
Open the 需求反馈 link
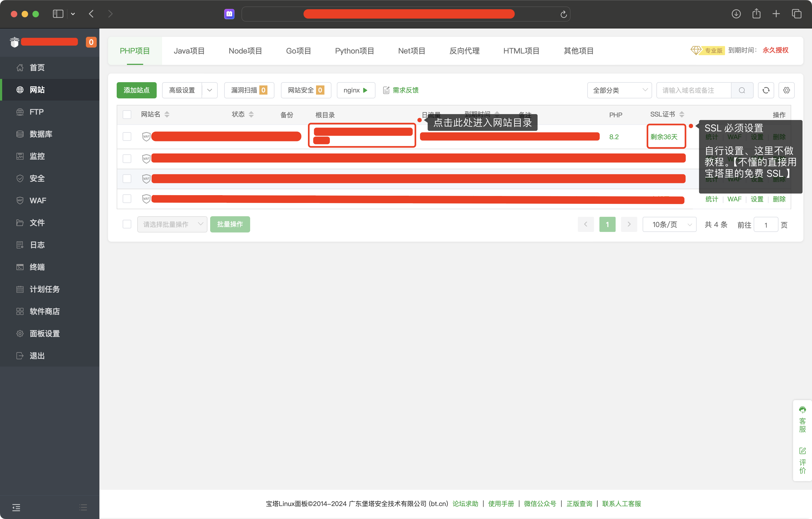tap(401, 91)
